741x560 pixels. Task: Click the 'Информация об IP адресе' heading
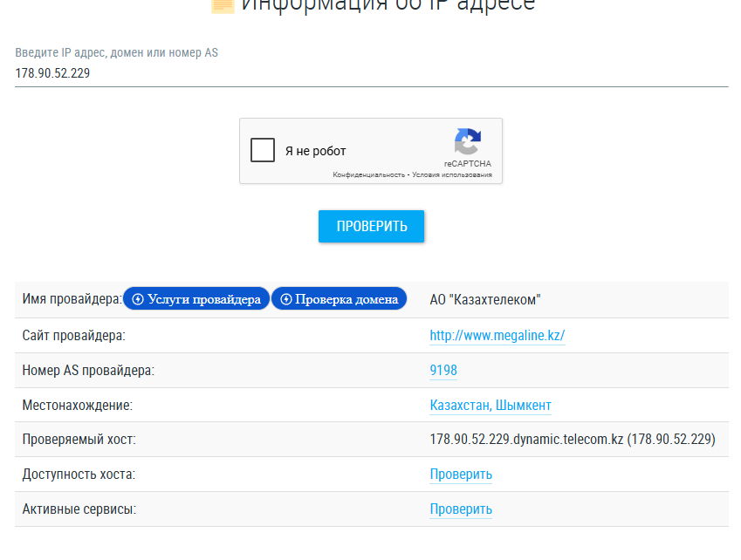point(388,5)
